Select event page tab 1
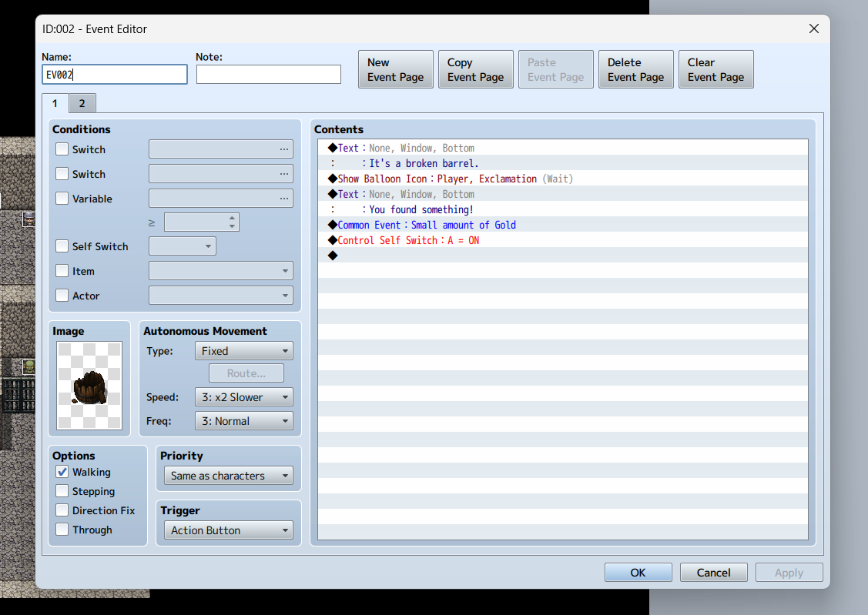Screen dimensions: 868x615 (55, 103)
